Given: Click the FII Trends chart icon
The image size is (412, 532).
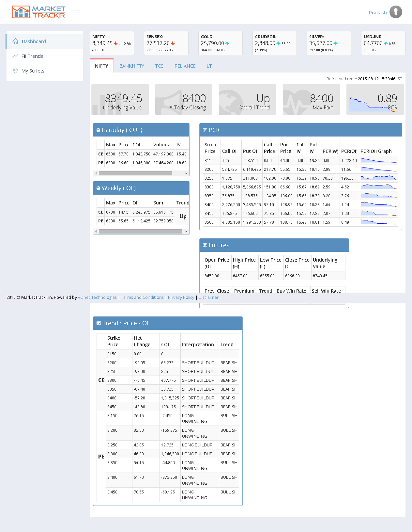Looking at the screenshot, I should tap(15, 56).
